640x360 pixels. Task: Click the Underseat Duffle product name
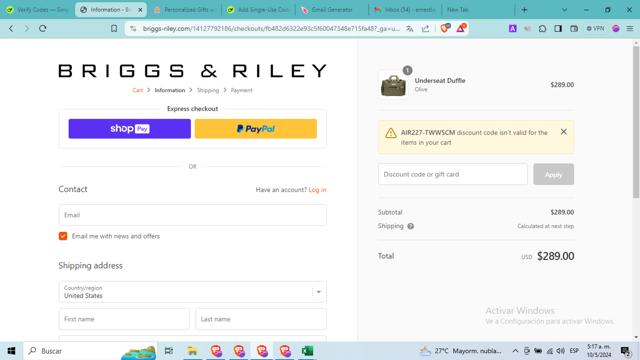[x=440, y=80]
